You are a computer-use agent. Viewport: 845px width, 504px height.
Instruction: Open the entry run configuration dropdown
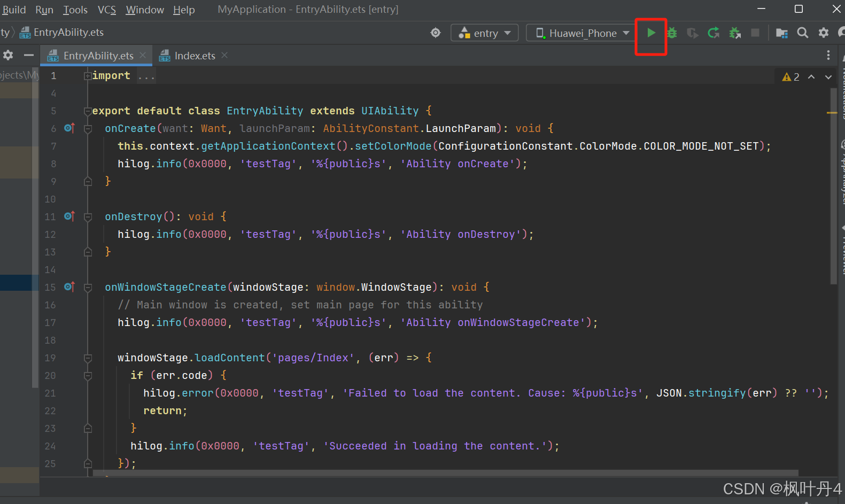pos(485,33)
